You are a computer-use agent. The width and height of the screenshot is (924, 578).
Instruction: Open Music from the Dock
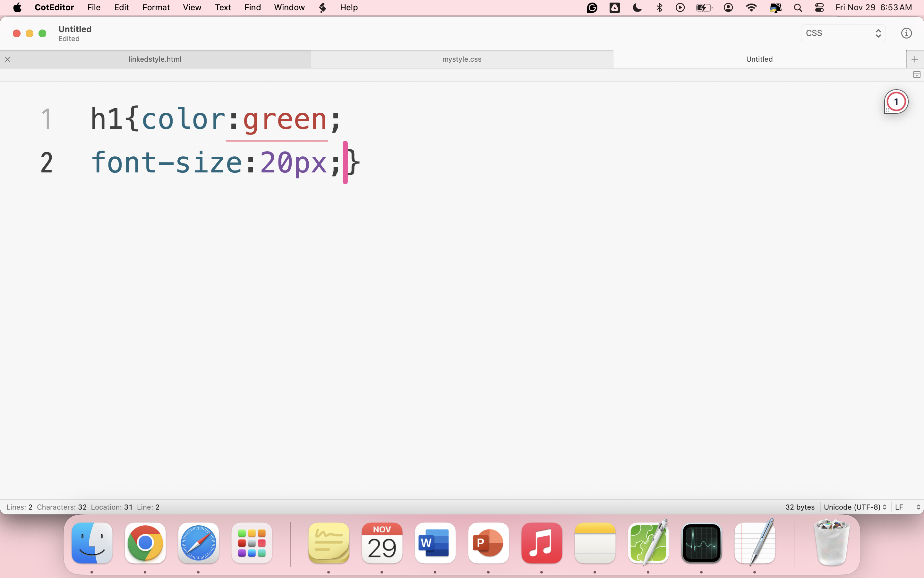[x=542, y=543]
